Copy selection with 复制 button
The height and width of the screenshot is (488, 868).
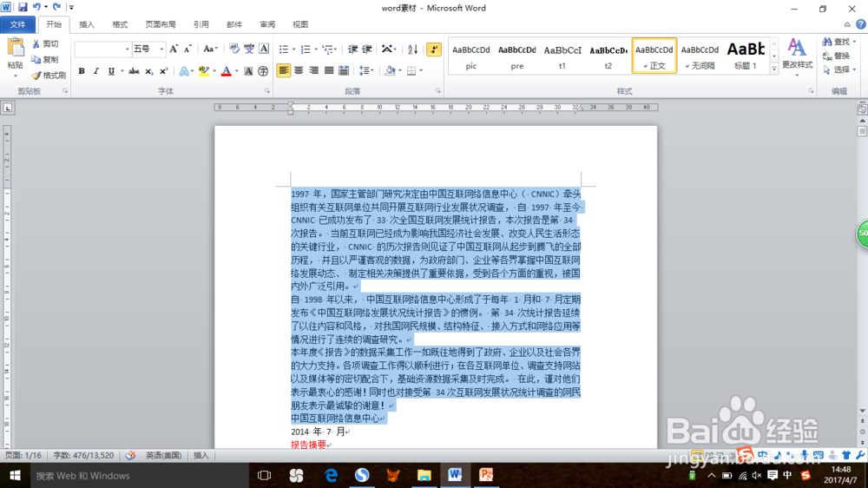45,59
